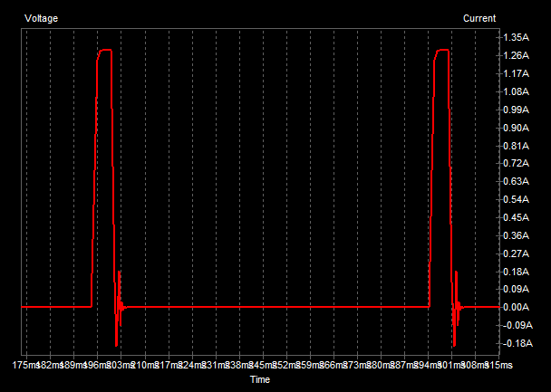Select the 0.45A axis tick label

click(x=517, y=217)
